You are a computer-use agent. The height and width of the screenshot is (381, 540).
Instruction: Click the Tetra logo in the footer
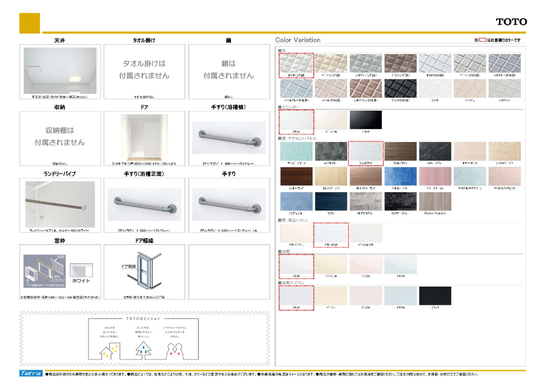coord(31,373)
